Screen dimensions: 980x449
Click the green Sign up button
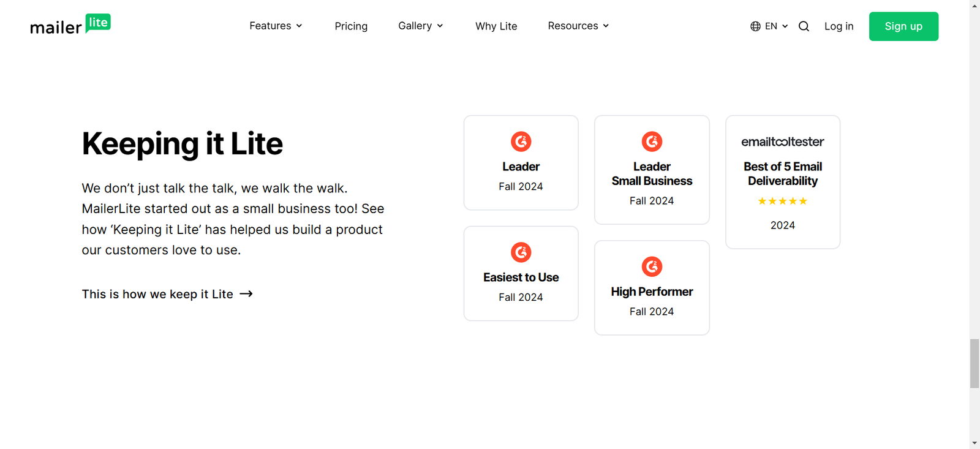[x=903, y=26]
